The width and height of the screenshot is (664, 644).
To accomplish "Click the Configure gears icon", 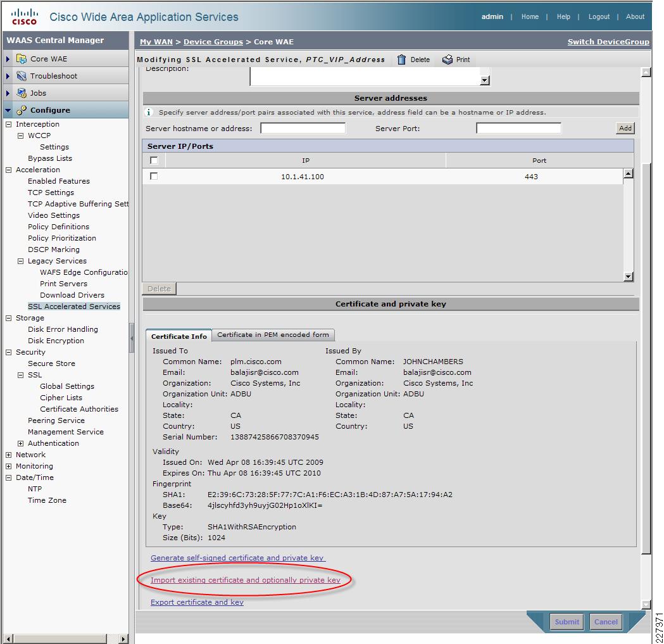I will (21, 110).
